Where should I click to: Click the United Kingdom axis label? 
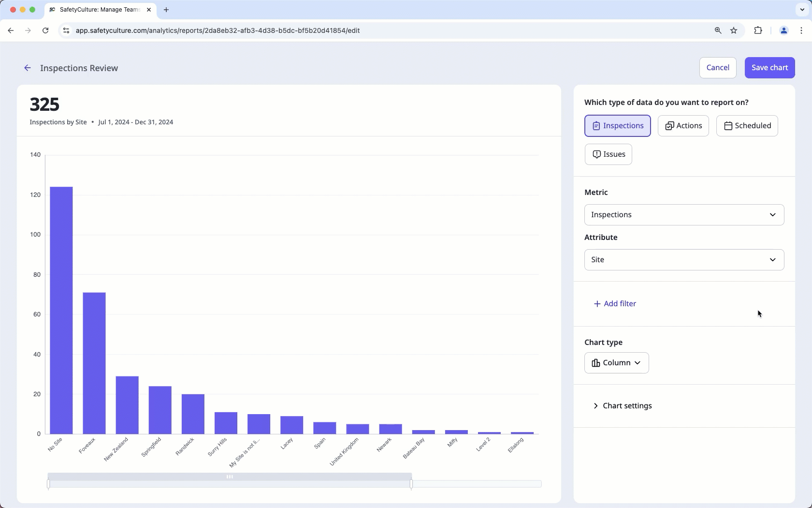click(344, 452)
